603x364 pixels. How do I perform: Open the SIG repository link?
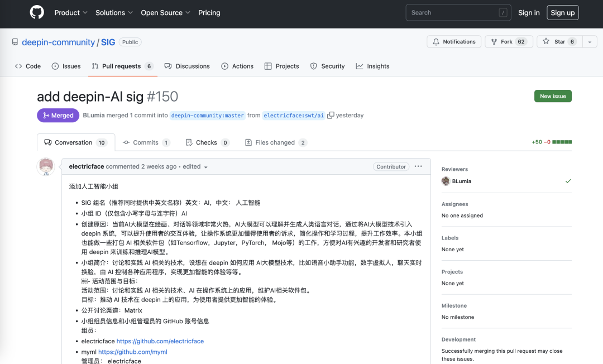(108, 42)
